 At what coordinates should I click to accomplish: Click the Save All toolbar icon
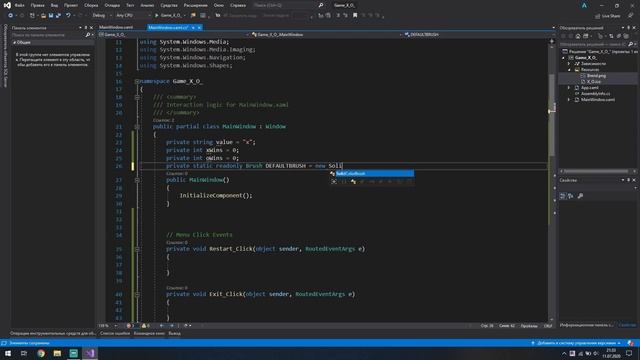(x=58, y=16)
